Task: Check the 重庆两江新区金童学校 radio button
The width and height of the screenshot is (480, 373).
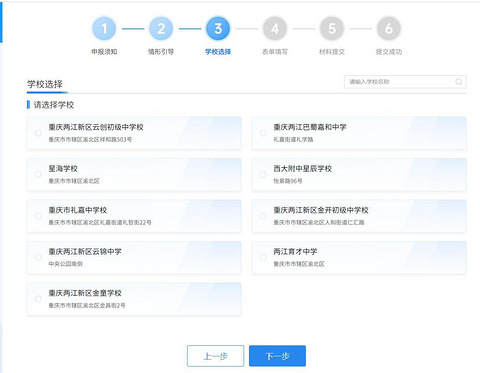Action: [38, 299]
